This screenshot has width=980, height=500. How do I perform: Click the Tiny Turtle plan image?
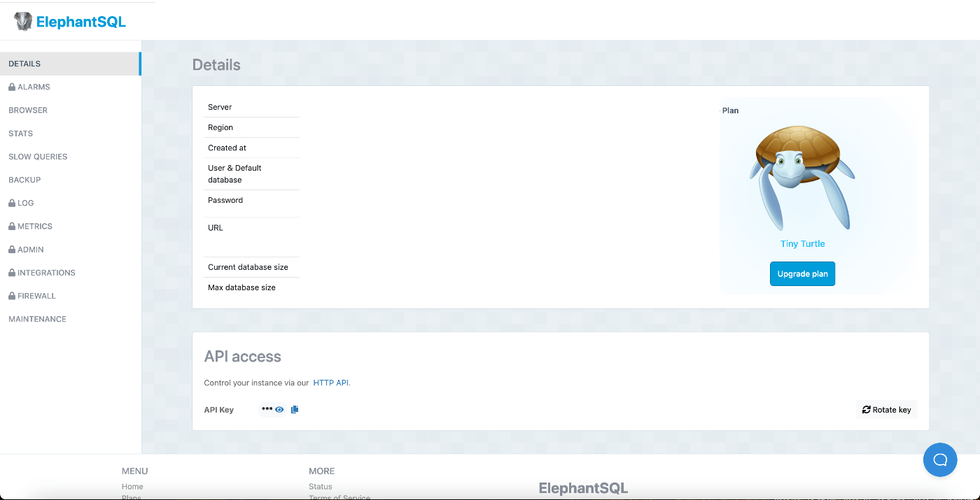tap(802, 178)
